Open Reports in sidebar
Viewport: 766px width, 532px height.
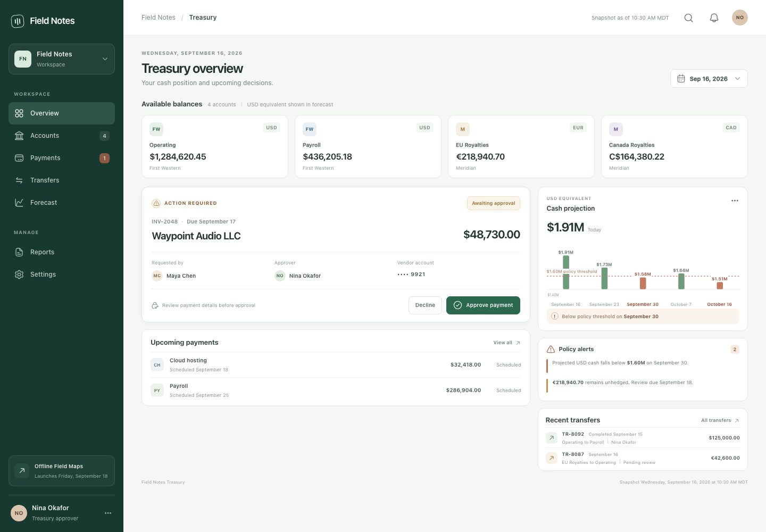coord(62,252)
